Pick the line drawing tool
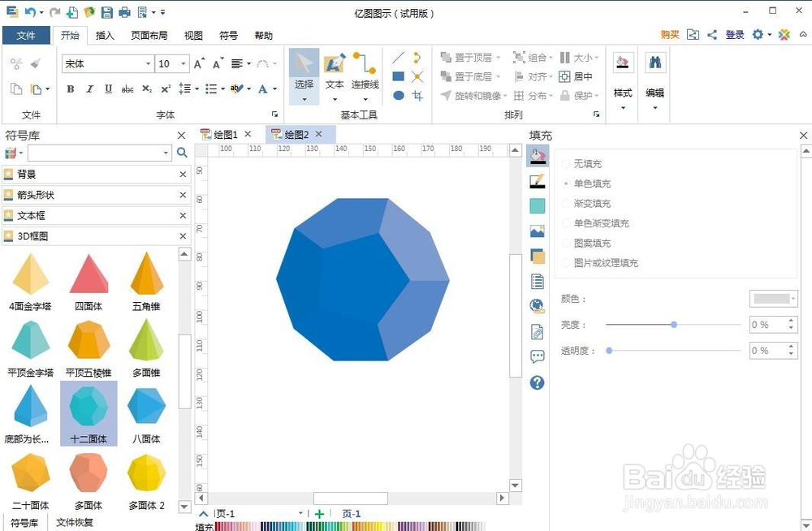The width and height of the screenshot is (812, 531). click(398, 58)
